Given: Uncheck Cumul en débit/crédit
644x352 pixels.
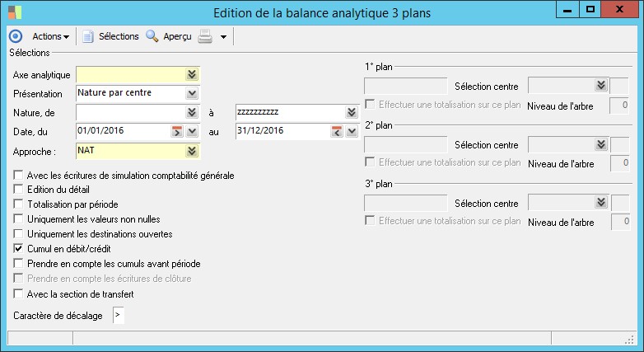Looking at the screenshot, I should click(19, 249).
